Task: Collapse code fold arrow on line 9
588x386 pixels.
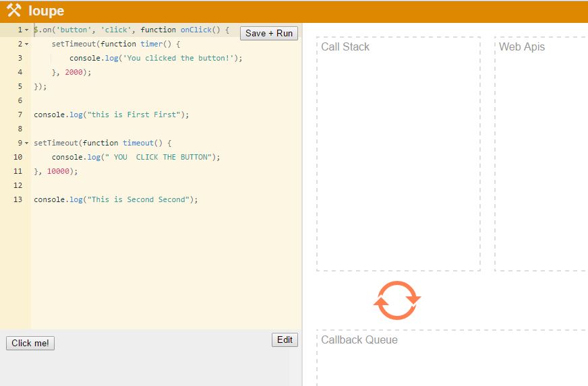Action: (x=26, y=143)
